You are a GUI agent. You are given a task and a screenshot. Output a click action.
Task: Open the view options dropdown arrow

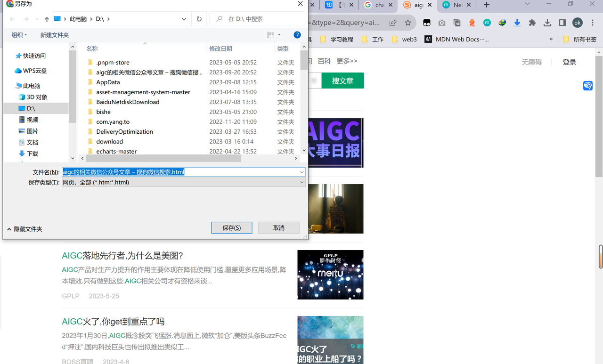(x=279, y=35)
